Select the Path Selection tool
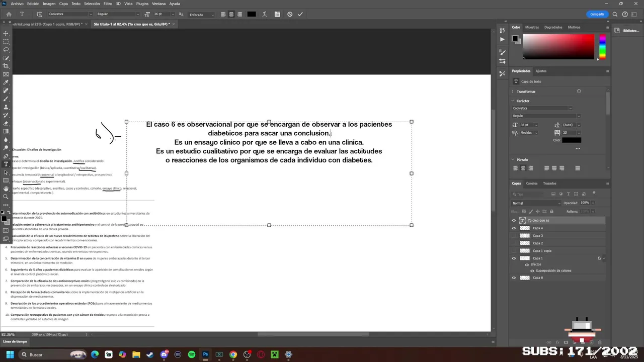 click(6, 172)
